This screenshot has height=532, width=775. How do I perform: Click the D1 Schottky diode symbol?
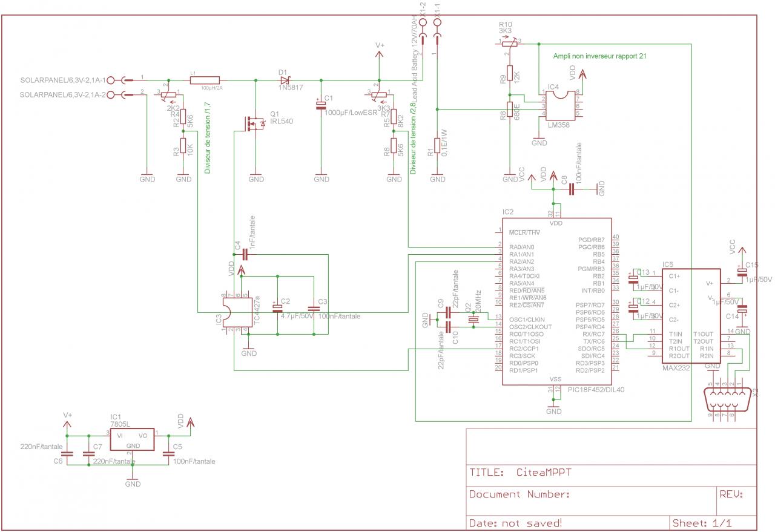pyautogui.click(x=286, y=80)
